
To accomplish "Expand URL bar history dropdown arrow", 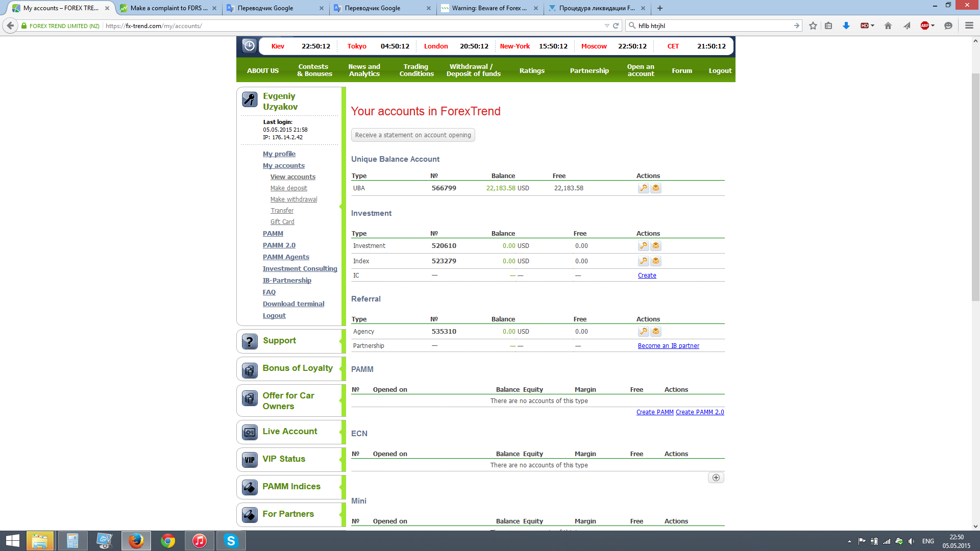I will [606, 26].
